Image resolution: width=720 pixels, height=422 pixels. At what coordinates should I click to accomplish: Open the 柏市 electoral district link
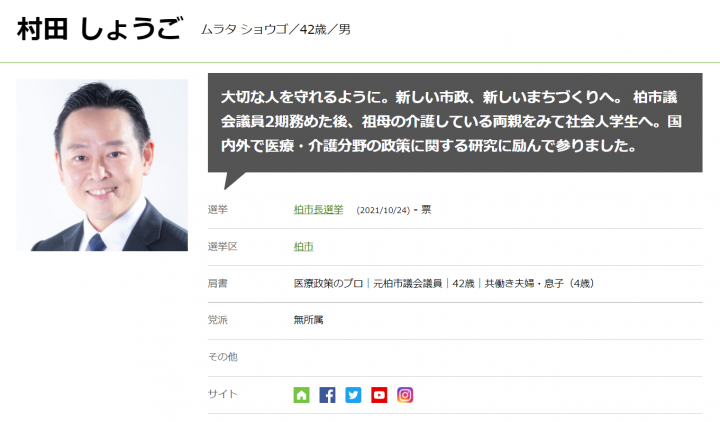click(x=304, y=247)
